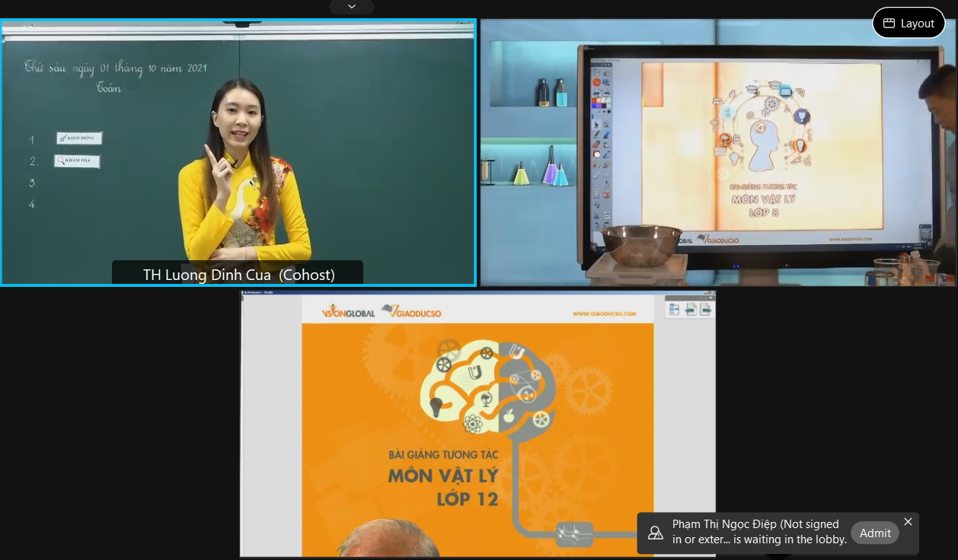Click the 'waiting in the lobby' notification text
This screenshot has width=958, height=560.
(x=759, y=532)
